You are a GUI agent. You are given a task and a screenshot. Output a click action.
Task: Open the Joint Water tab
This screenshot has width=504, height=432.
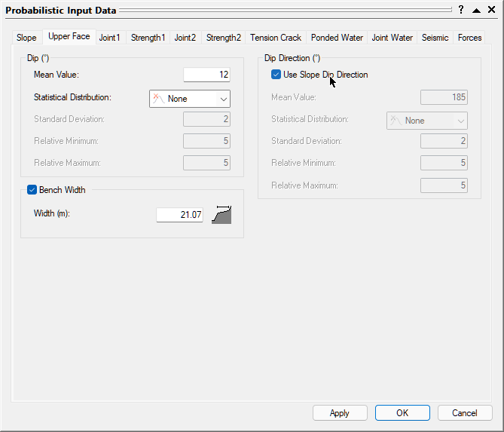click(393, 38)
